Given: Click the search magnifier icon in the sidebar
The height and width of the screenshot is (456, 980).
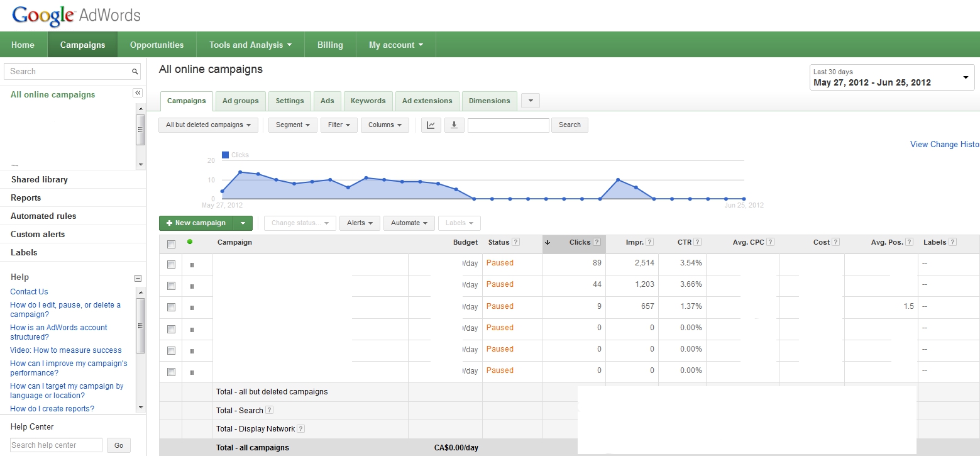Looking at the screenshot, I should tap(135, 72).
